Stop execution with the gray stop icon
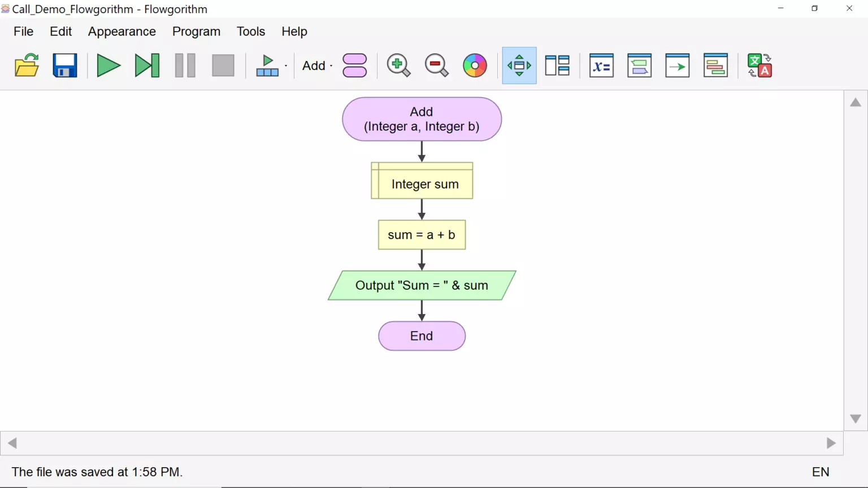Viewport: 868px width, 488px height. click(223, 66)
